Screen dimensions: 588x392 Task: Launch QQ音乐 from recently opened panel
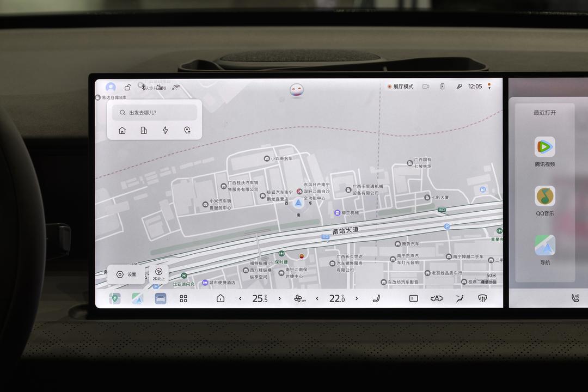[x=545, y=201]
